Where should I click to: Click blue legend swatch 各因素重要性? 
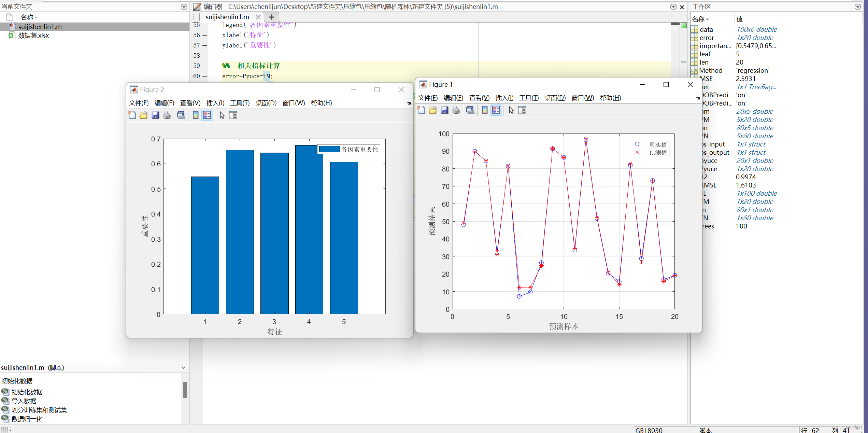329,149
